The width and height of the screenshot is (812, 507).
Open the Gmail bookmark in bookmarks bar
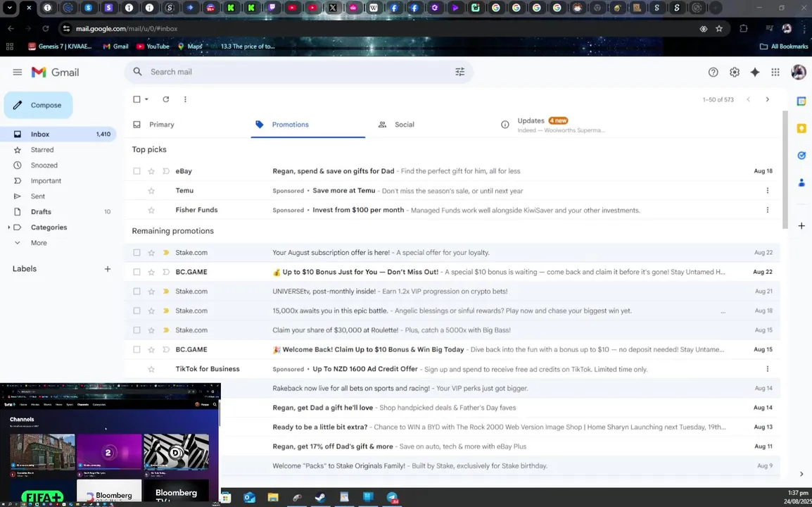(x=115, y=46)
